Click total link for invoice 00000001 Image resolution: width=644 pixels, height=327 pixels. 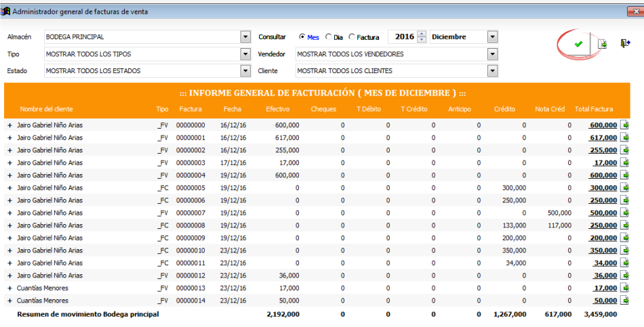pyautogui.click(x=603, y=138)
